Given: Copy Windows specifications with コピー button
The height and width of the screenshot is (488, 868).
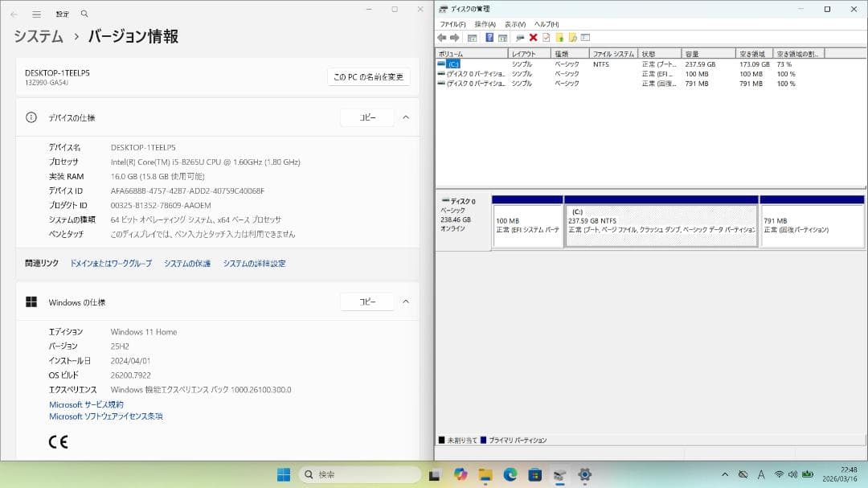Looking at the screenshot, I should coord(367,301).
